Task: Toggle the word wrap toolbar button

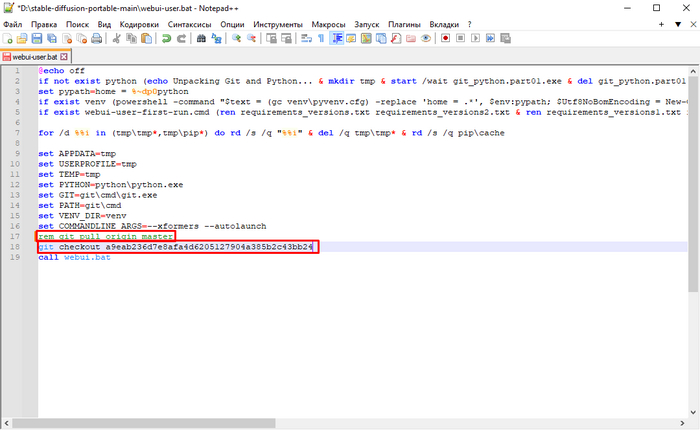Action: tap(304, 38)
